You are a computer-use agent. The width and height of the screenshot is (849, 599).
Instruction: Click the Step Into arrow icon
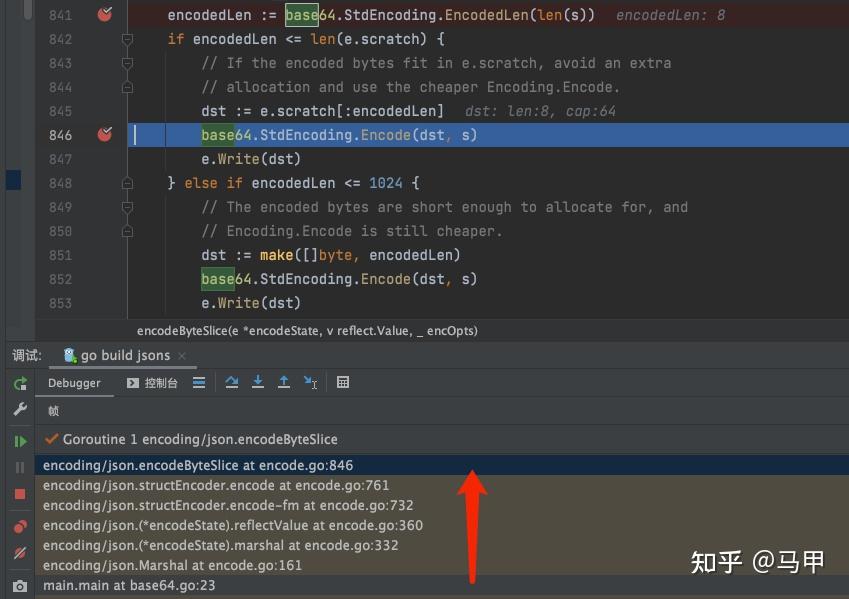[258, 382]
